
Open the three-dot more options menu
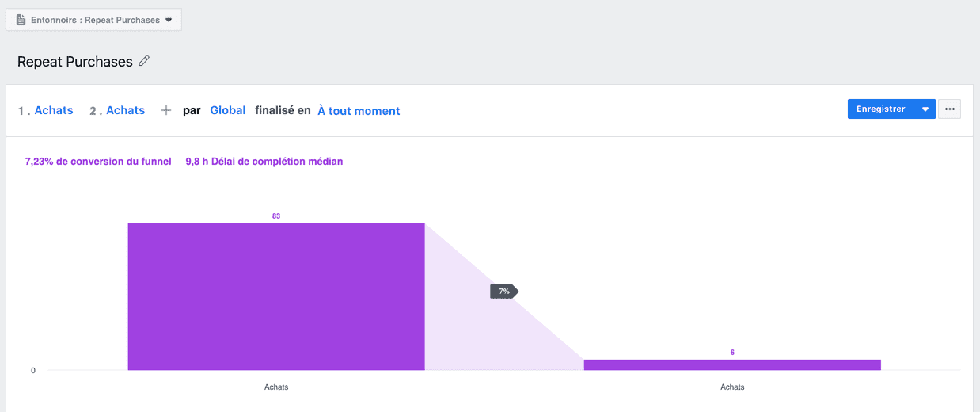pos(950,109)
